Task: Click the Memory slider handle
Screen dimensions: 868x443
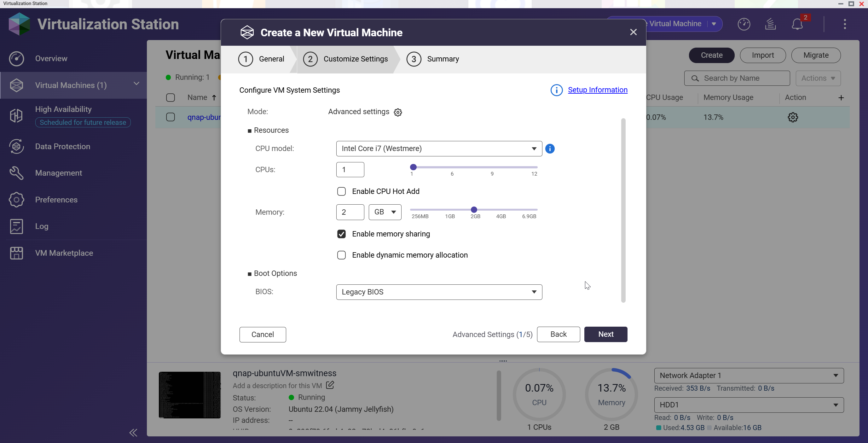Action: coord(474,210)
